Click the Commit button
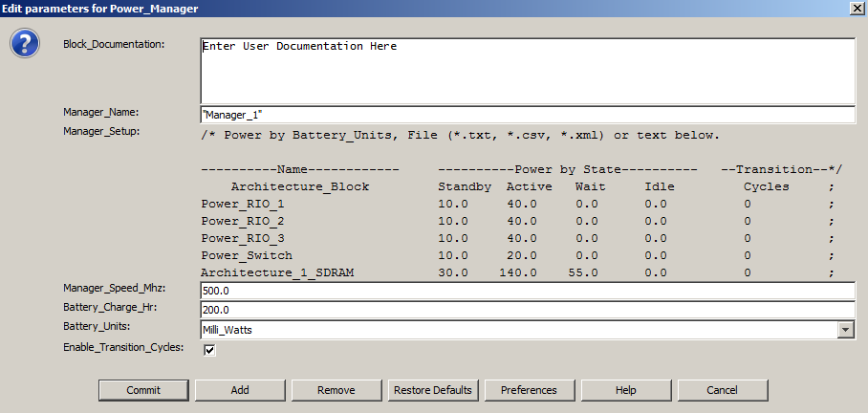The width and height of the screenshot is (868, 413). click(143, 390)
